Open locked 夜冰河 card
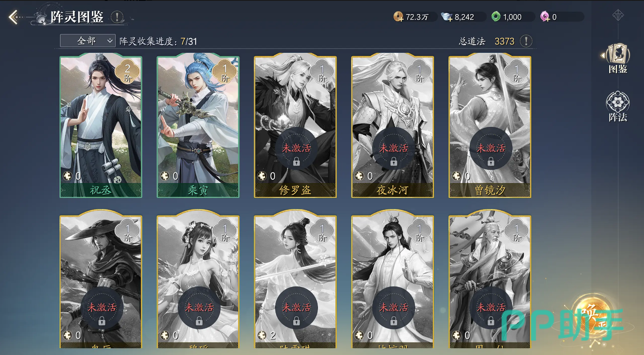The width and height of the screenshot is (644, 355). click(x=393, y=126)
